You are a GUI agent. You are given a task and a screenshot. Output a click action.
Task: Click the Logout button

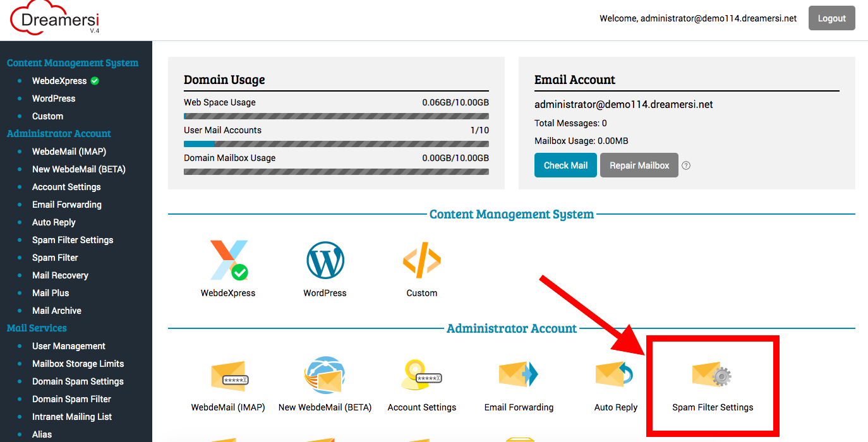point(831,18)
